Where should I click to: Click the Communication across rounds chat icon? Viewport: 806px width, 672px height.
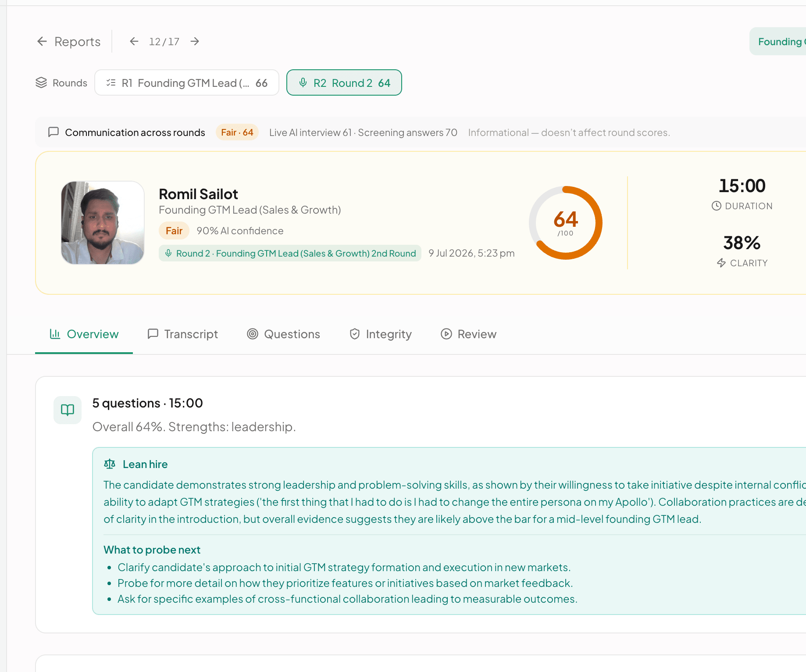coord(53,132)
